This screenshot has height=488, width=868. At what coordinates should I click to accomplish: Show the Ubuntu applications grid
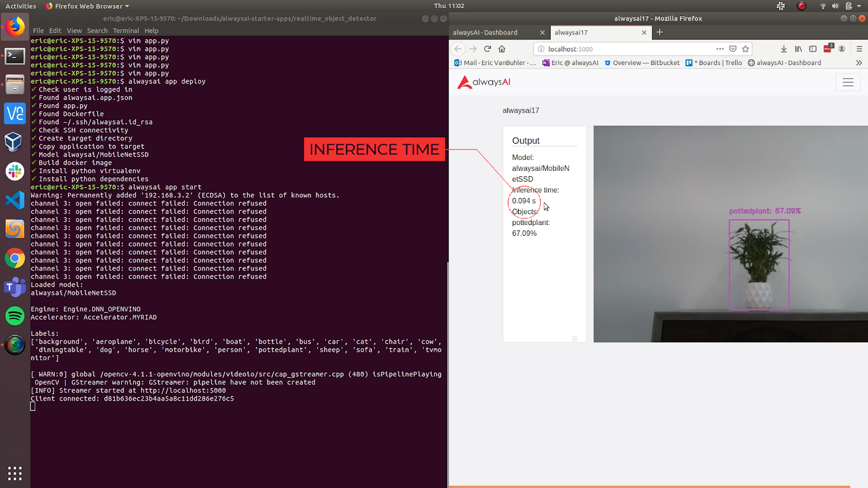(15, 473)
